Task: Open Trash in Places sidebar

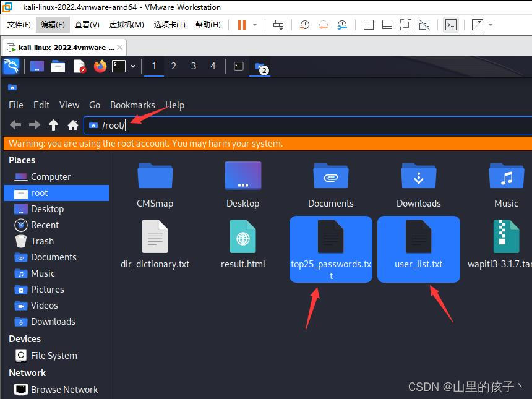Action: tap(56, 241)
